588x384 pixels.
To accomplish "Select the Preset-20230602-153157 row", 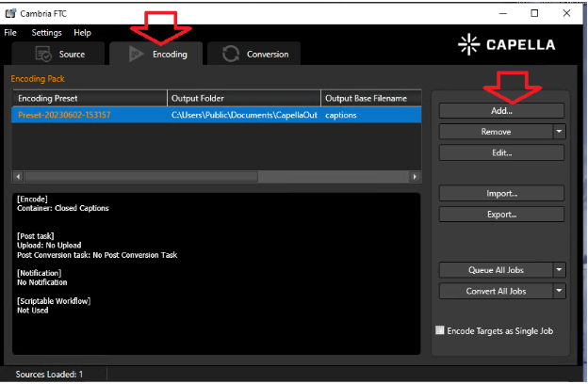I will coord(217,115).
